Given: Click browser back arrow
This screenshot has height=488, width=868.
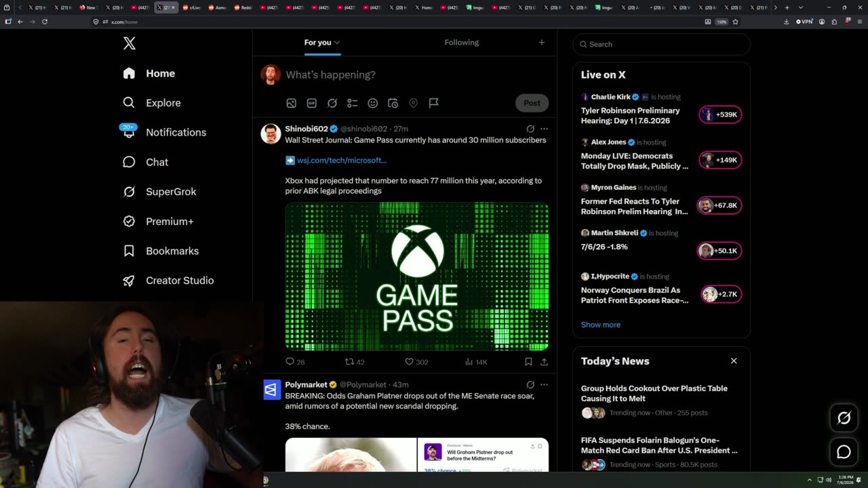Looking at the screenshot, I should [20, 22].
